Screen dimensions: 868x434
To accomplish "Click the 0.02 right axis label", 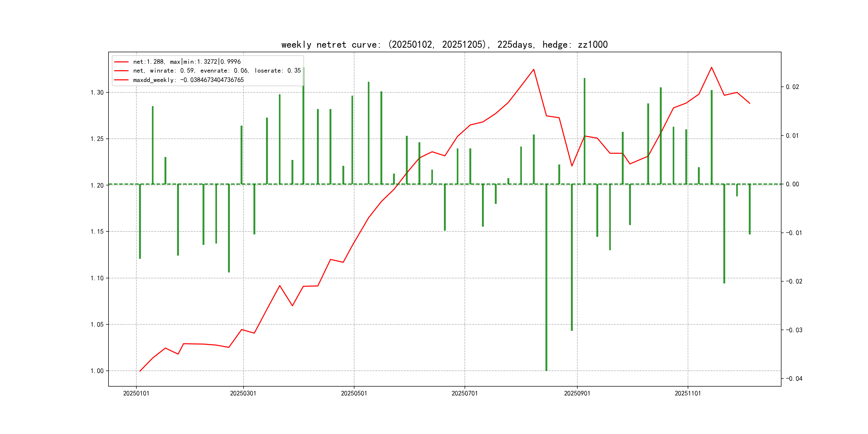I will point(792,87).
